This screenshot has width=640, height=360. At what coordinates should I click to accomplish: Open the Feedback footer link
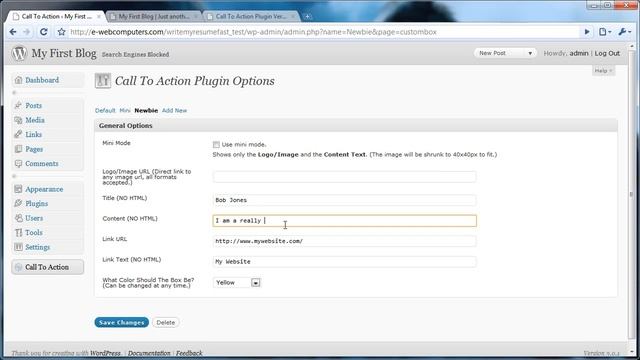189,353
